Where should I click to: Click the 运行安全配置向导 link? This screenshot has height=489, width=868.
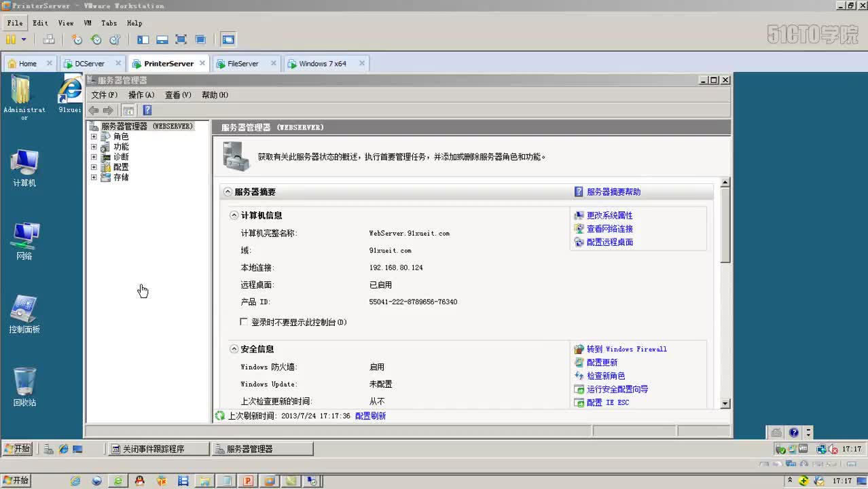coord(617,389)
